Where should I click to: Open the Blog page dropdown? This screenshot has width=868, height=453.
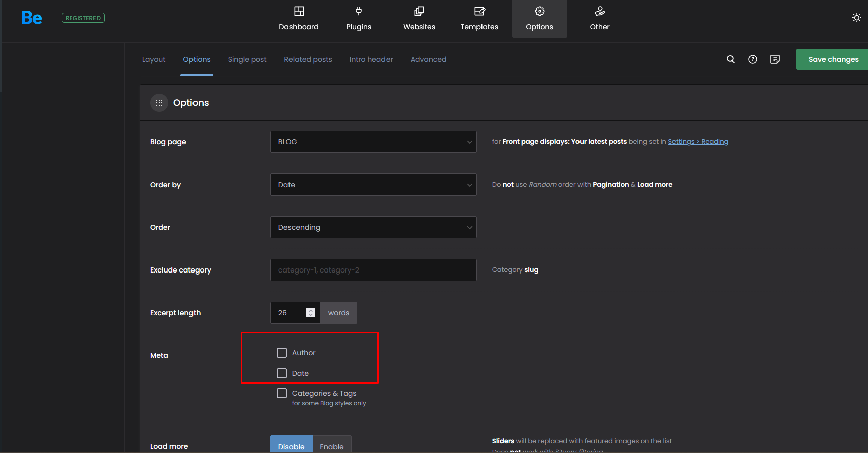pyautogui.click(x=373, y=142)
